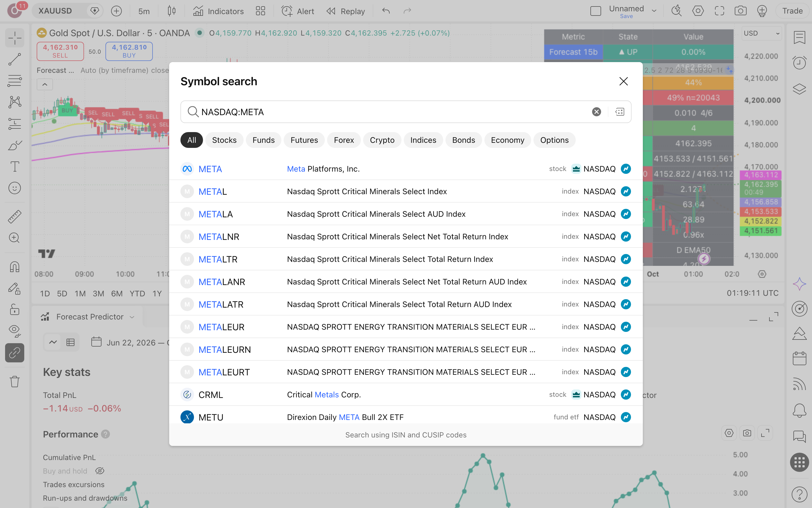Click the 4,162.810 BUY button
The image size is (812, 508).
tap(129, 51)
